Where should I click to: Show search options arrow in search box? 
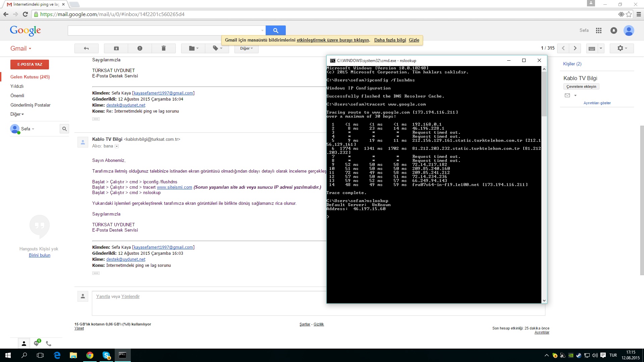(262, 31)
